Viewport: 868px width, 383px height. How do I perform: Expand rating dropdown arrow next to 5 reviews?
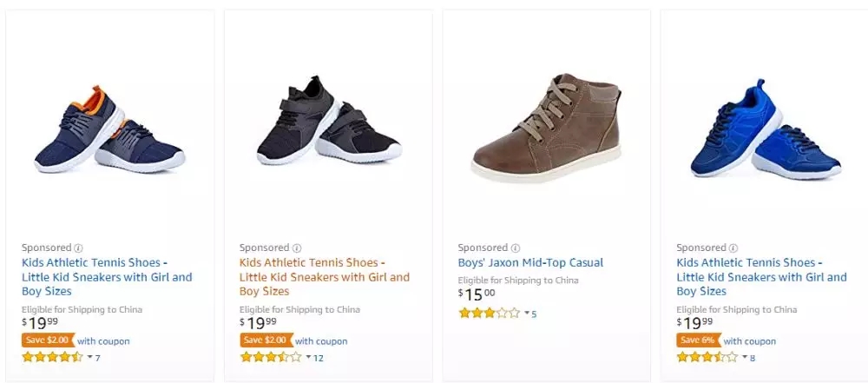(526, 313)
